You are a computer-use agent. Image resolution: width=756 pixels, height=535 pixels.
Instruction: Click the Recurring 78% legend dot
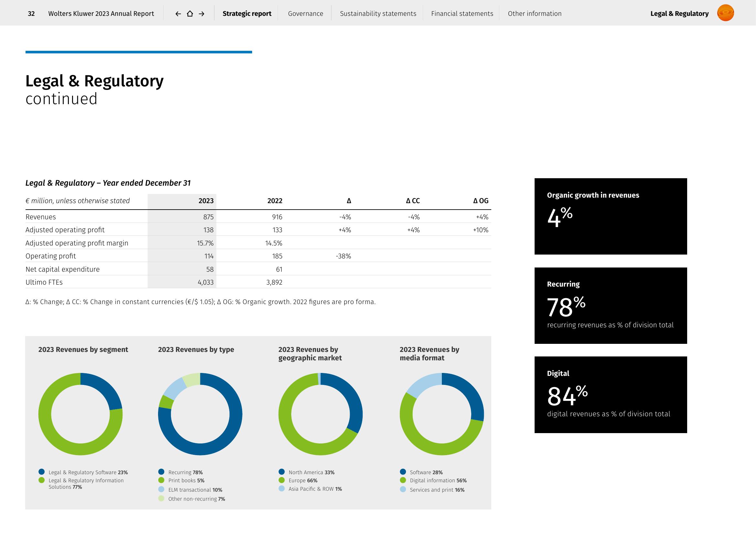161,472
